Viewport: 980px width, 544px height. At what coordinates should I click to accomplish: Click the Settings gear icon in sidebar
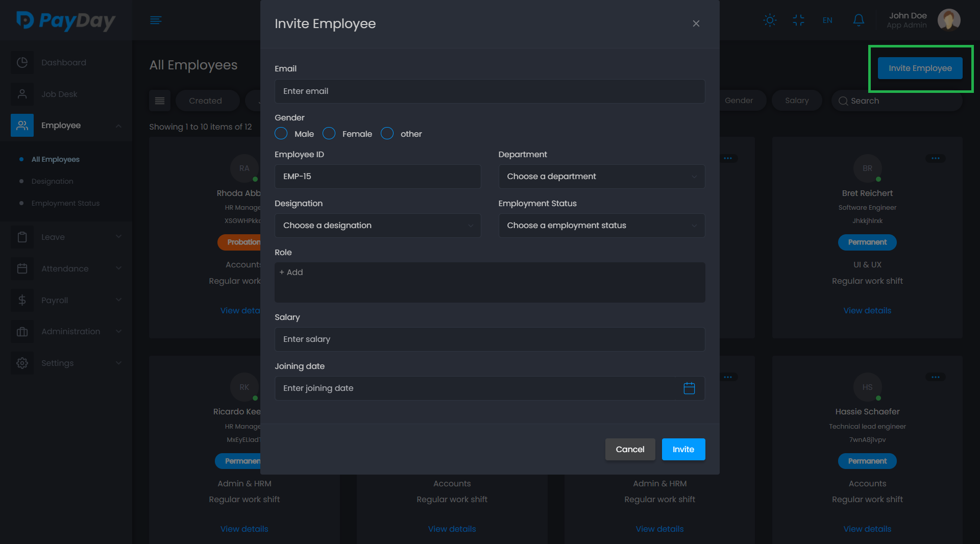click(x=22, y=363)
